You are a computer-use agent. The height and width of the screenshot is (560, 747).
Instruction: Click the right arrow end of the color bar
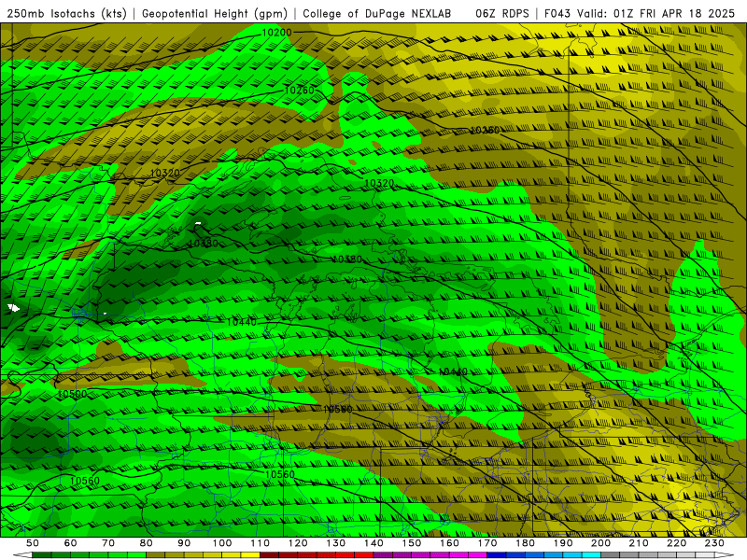(x=725, y=554)
